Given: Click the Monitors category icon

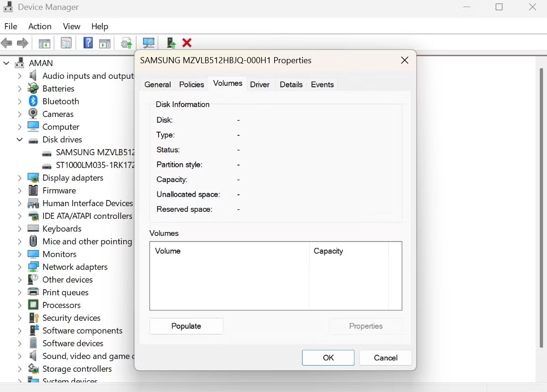Looking at the screenshot, I should tap(33, 254).
